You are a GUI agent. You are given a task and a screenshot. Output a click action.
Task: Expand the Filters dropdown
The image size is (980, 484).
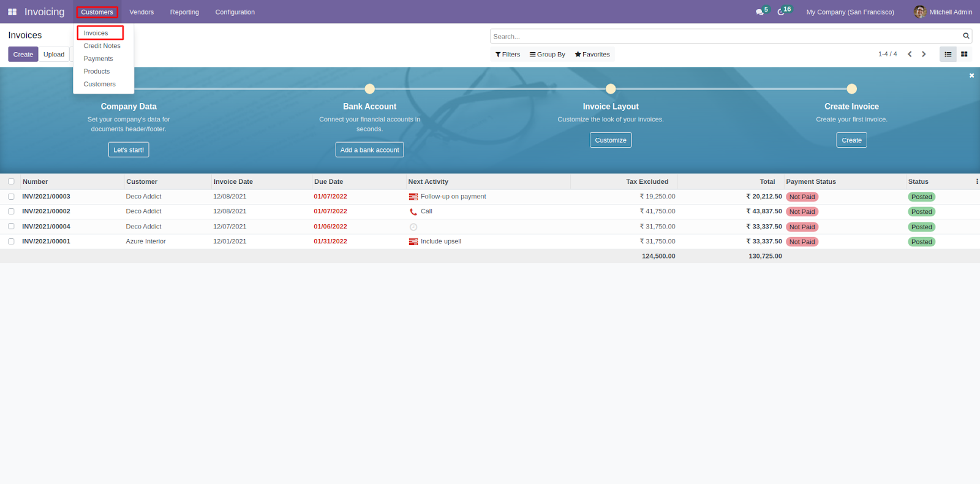508,55
